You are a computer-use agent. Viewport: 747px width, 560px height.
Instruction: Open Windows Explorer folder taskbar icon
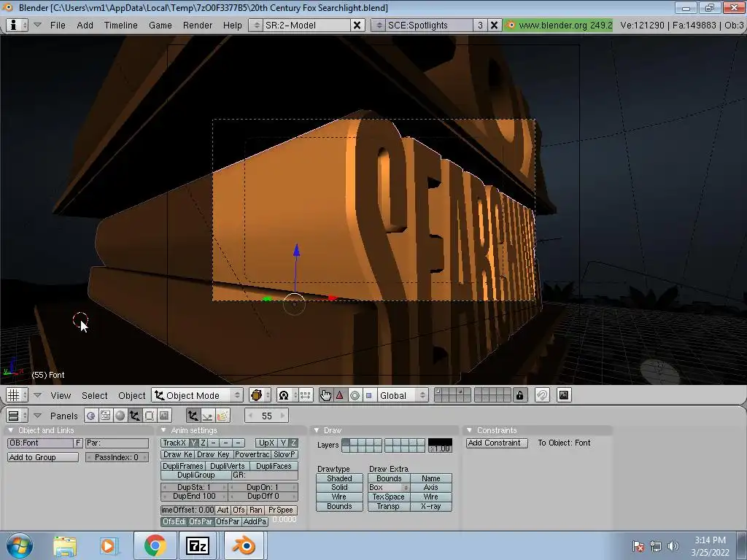(x=65, y=546)
